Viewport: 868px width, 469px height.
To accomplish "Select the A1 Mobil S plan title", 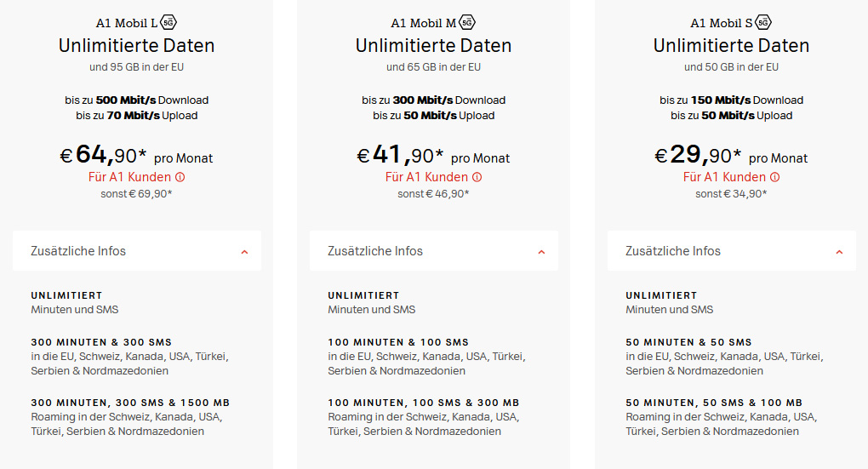I will coord(722,23).
